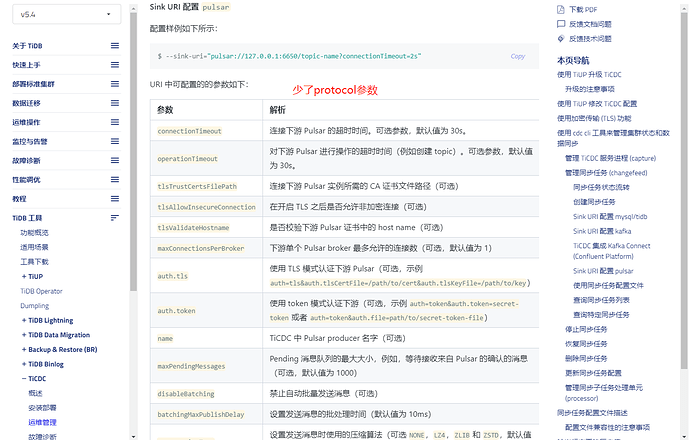Expand the 快速上手 section icon
The height and width of the screenshot is (440, 690).
pos(115,65)
